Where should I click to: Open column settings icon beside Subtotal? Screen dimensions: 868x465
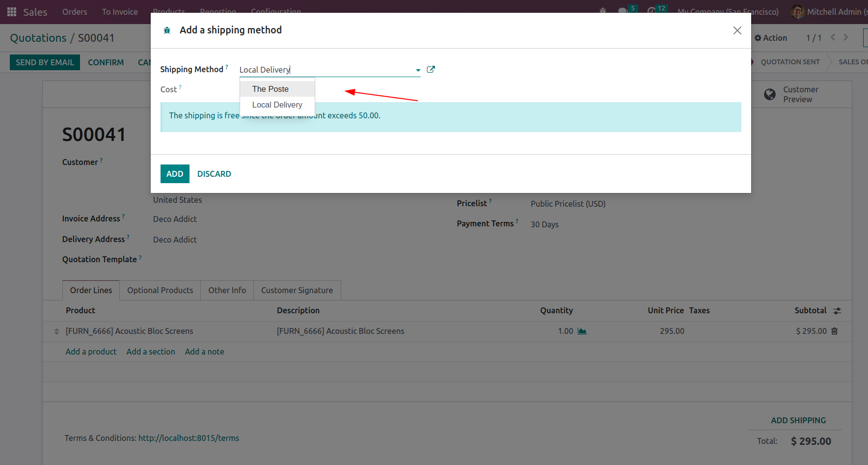tap(837, 310)
